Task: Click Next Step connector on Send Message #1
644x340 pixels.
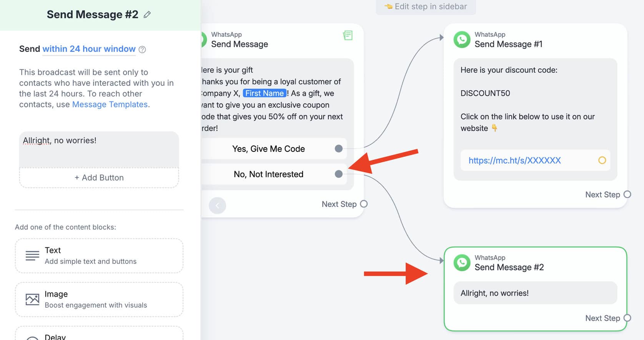Action: pyautogui.click(x=627, y=194)
